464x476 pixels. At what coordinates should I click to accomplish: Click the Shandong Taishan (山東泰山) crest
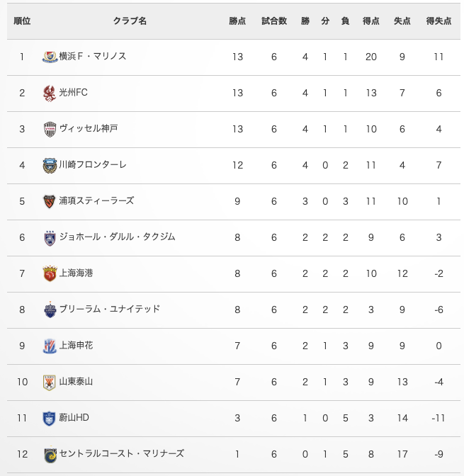coord(50,382)
